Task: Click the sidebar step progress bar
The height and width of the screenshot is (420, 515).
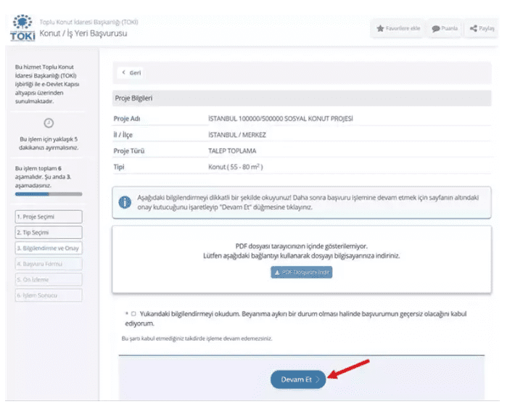Action: point(48,194)
